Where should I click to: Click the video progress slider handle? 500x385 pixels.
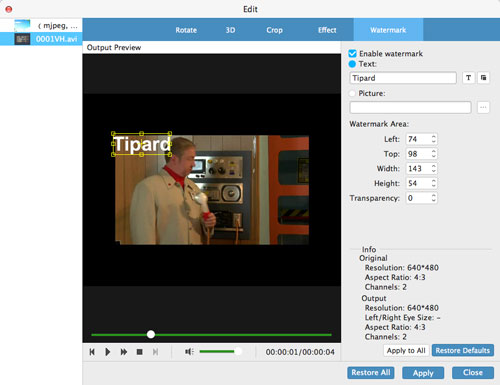[151, 334]
